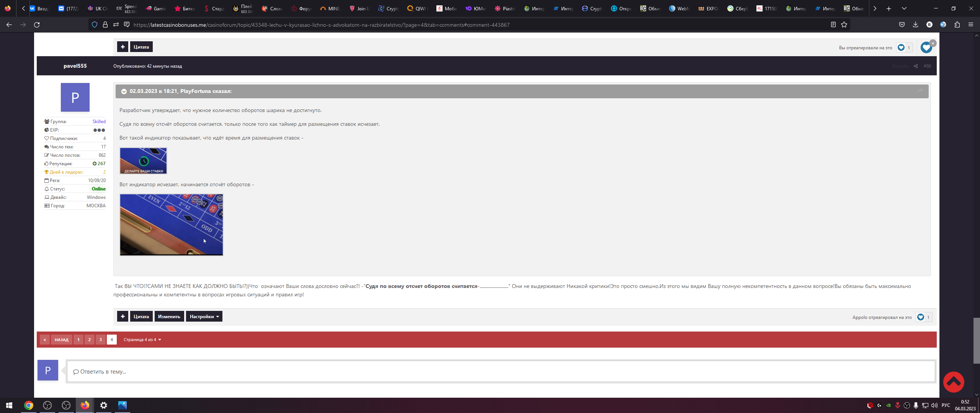Image resolution: width=980 pixels, height=413 pixels.
Task: Show site security lock information
Action: pyautogui.click(x=105, y=25)
